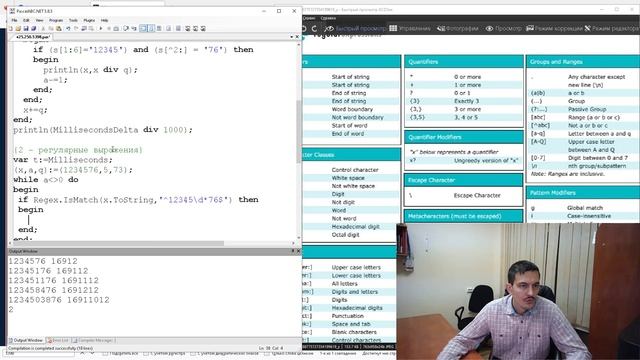Click the empty line inside begin block
This screenshot has width=640, height=360.
pyautogui.click(x=155, y=220)
